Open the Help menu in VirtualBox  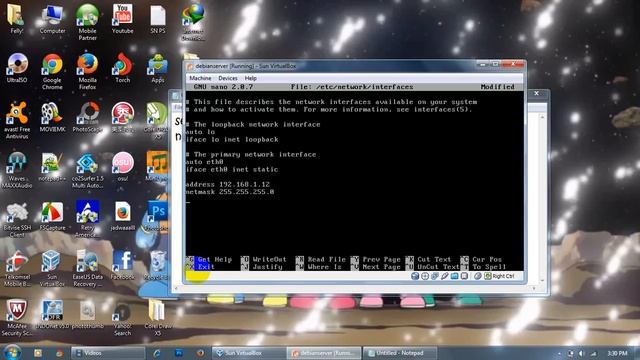[250, 78]
